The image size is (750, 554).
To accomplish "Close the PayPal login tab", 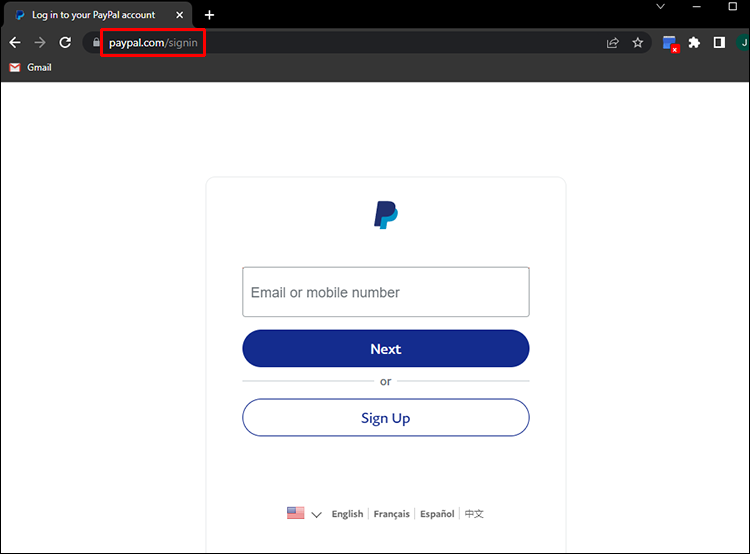I will tap(179, 15).
